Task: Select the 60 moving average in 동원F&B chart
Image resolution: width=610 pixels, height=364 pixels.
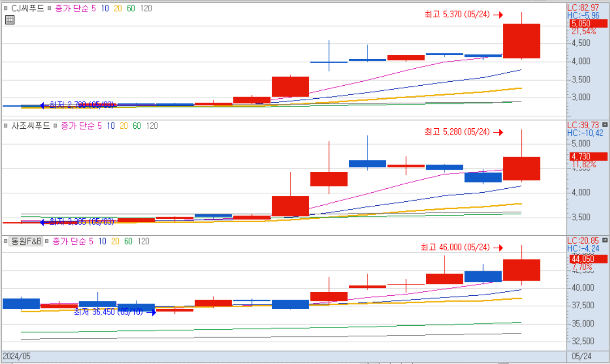Action: (128, 241)
